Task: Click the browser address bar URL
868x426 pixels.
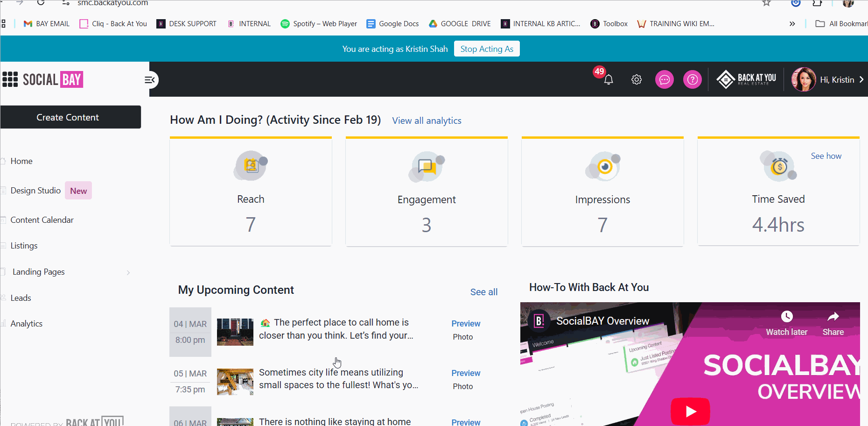Action: point(112,3)
